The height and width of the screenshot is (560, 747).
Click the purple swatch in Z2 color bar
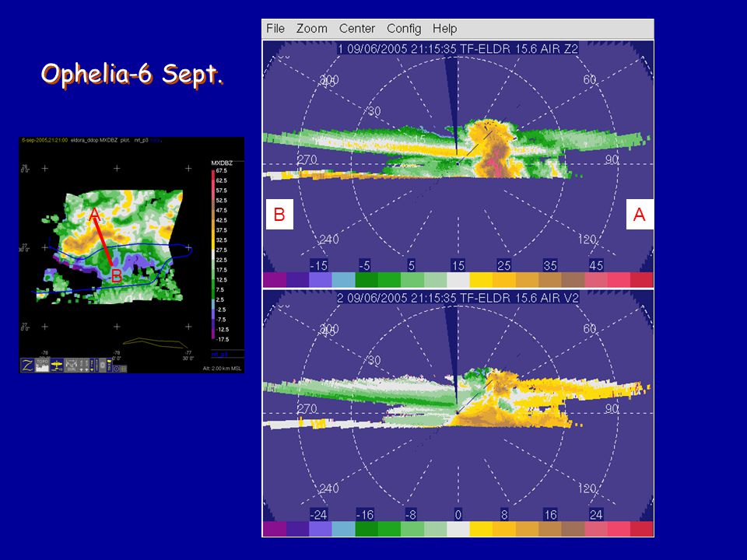tap(274, 279)
